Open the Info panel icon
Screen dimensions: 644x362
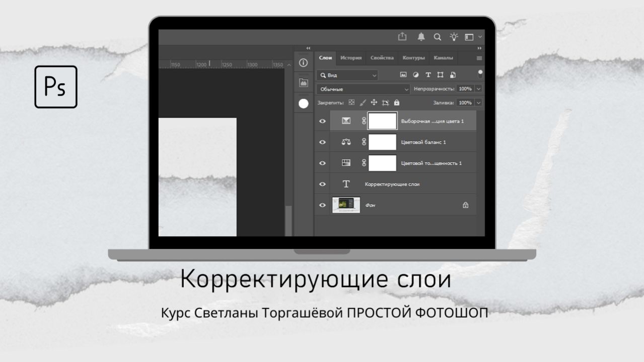pyautogui.click(x=303, y=63)
